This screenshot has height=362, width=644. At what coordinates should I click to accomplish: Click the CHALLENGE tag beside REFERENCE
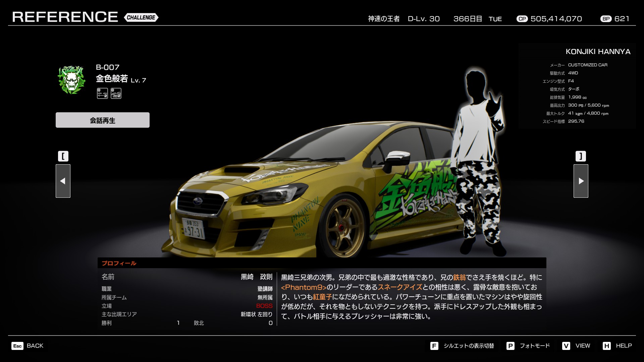[x=141, y=17]
